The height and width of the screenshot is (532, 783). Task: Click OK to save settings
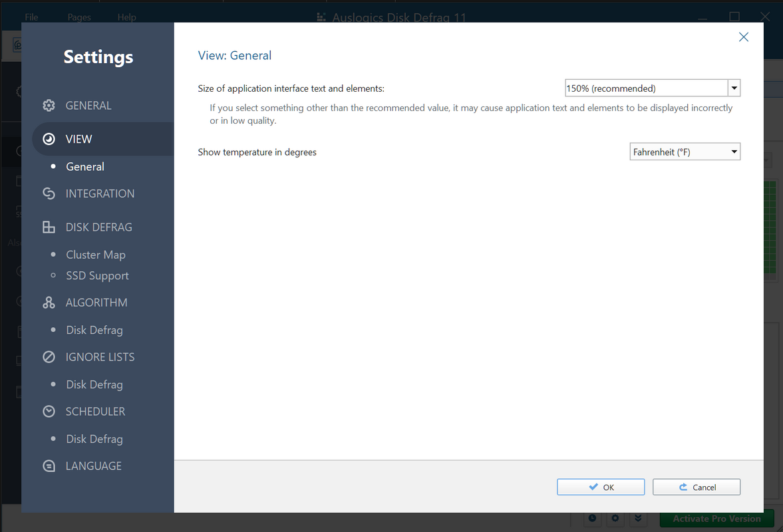[601, 487]
